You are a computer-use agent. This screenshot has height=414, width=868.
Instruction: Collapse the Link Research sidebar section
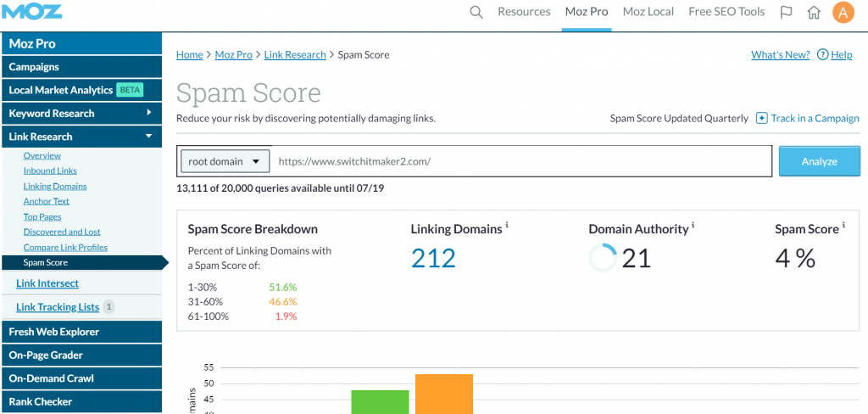click(81, 137)
